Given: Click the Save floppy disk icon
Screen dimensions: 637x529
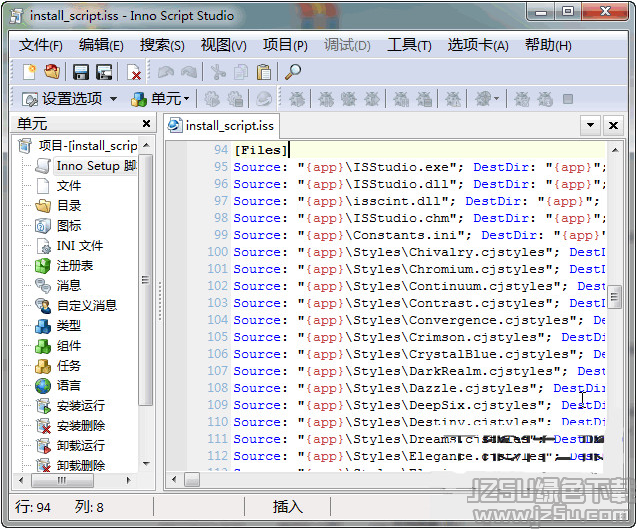Looking at the screenshot, I should [81, 72].
